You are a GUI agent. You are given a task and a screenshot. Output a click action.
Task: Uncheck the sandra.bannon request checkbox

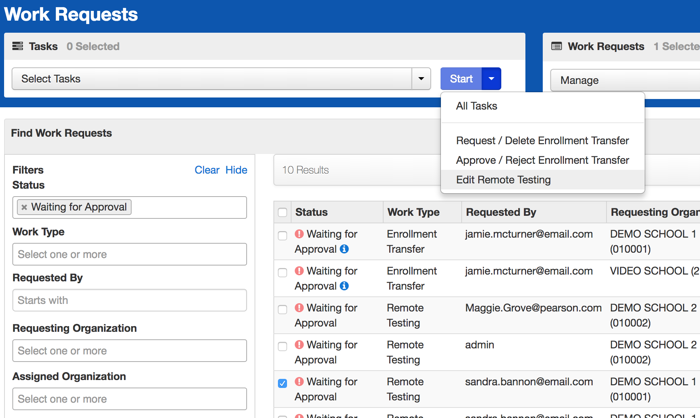283,383
